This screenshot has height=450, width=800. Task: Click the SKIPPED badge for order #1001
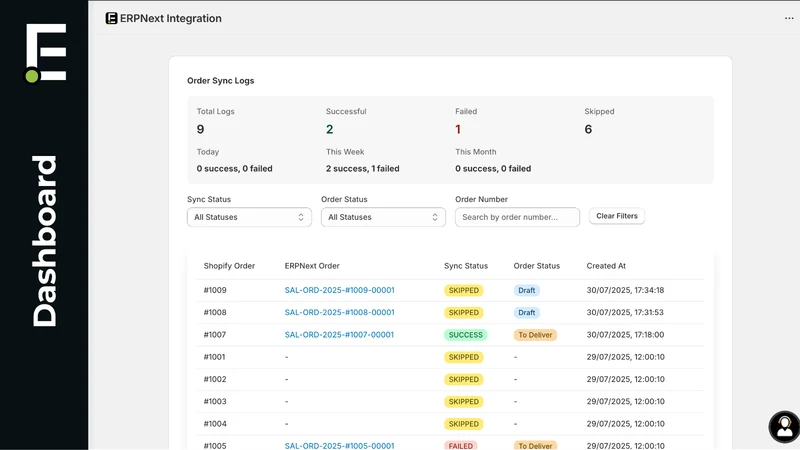point(463,357)
